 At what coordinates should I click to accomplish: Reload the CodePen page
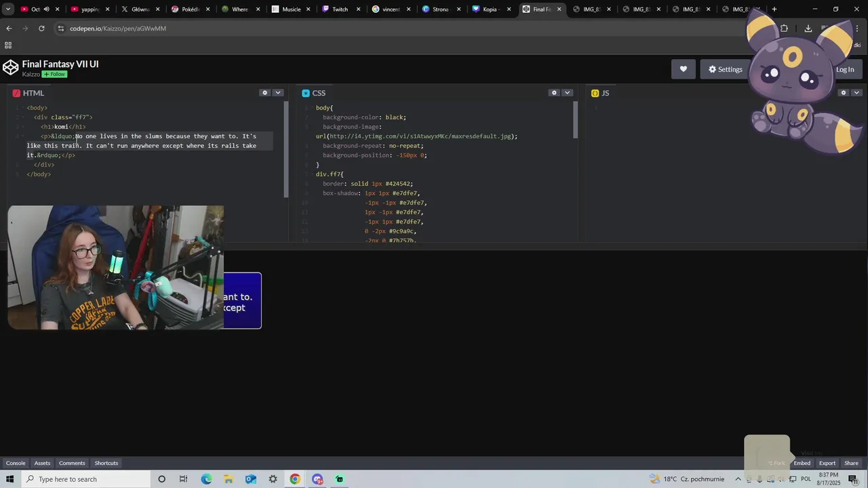pos(41,28)
